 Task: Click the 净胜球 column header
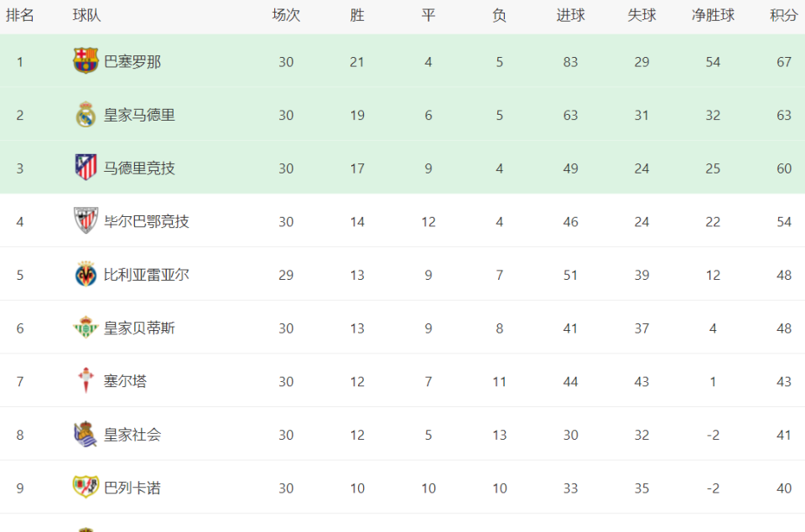pyautogui.click(x=713, y=15)
